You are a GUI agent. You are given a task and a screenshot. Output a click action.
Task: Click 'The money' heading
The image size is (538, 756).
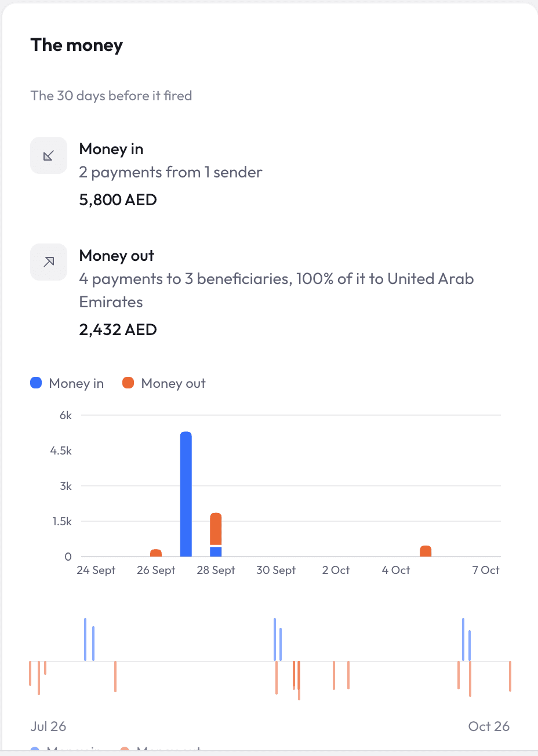(77, 45)
